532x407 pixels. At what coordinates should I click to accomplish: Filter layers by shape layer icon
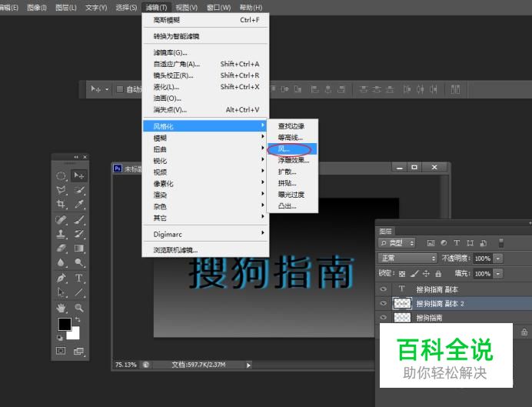pos(470,243)
